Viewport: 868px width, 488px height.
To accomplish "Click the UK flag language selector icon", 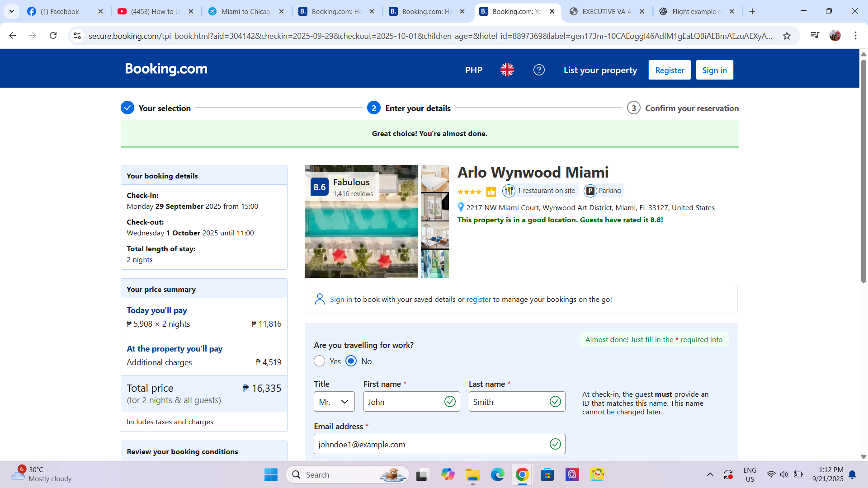I will pyautogui.click(x=507, y=70).
